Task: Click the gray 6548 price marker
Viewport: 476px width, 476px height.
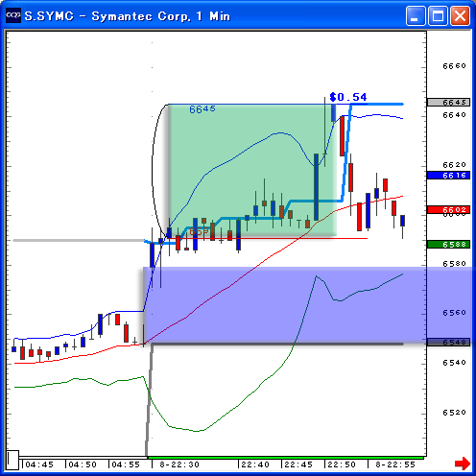Action: coord(448,343)
